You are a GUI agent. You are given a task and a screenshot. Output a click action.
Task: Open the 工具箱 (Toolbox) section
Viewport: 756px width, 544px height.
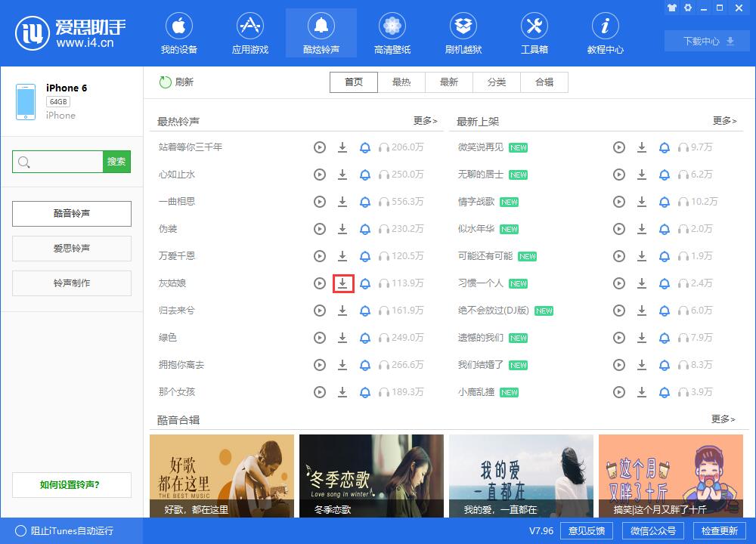click(x=534, y=32)
